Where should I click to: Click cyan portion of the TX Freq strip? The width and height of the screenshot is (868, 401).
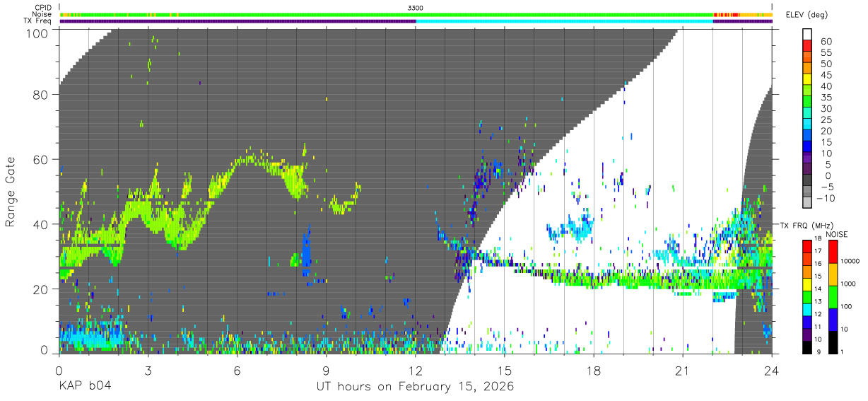pyautogui.click(x=564, y=21)
